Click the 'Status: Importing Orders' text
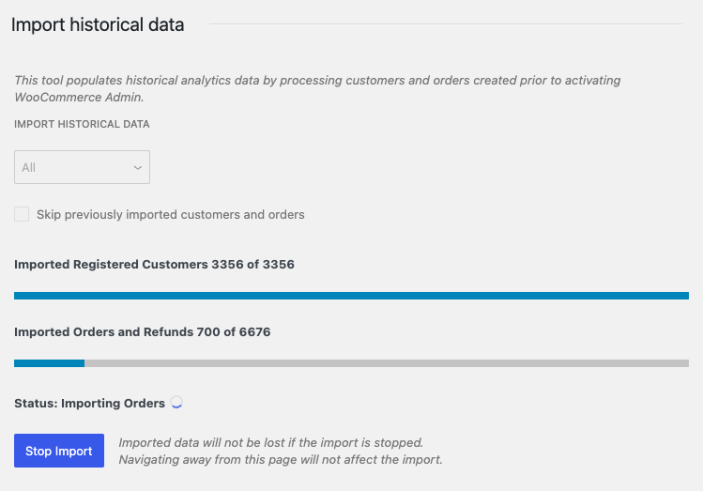 89,403
